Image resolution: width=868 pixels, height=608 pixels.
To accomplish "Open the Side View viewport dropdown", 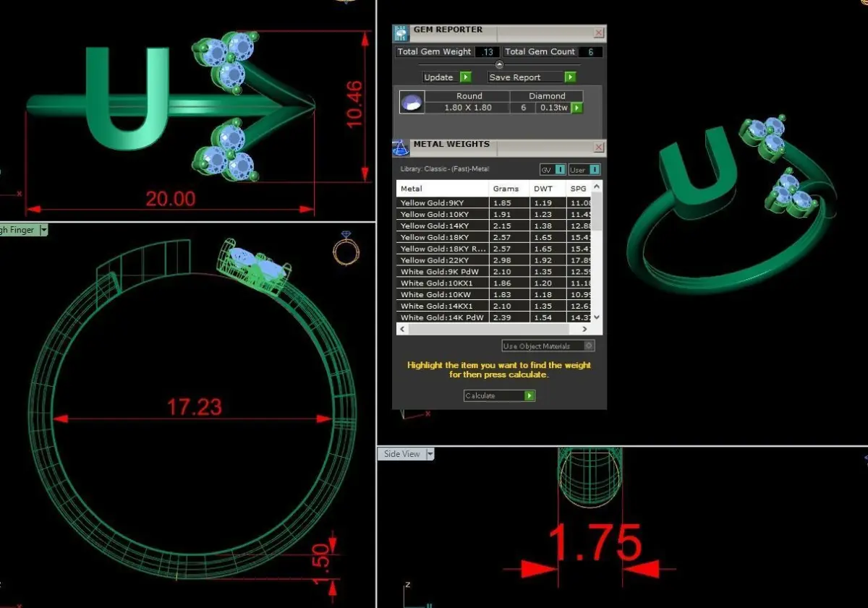I will (430, 454).
